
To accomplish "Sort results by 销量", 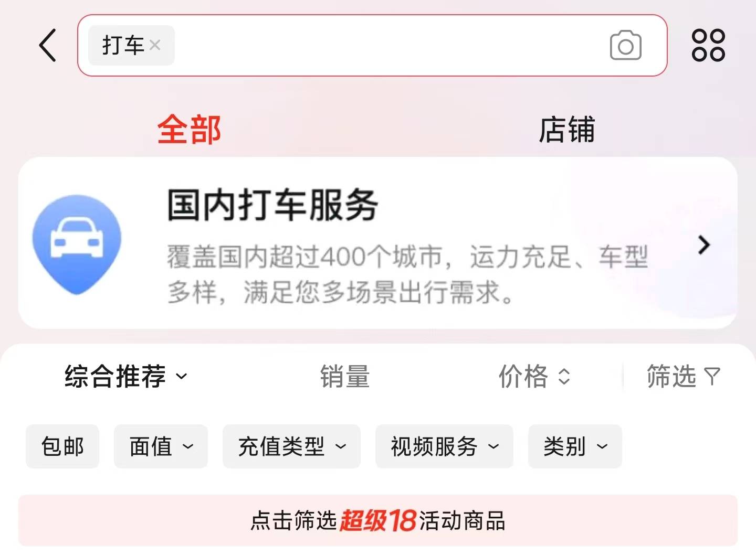I will (345, 376).
